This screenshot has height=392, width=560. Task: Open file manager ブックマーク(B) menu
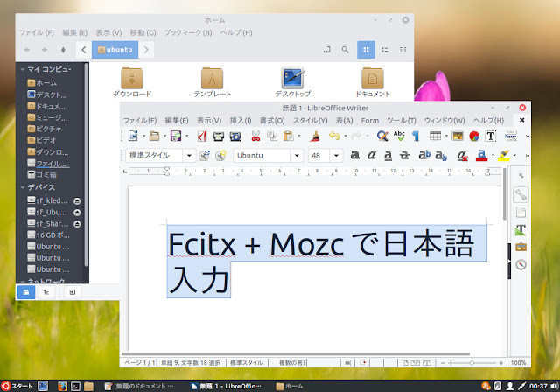(188, 33)
